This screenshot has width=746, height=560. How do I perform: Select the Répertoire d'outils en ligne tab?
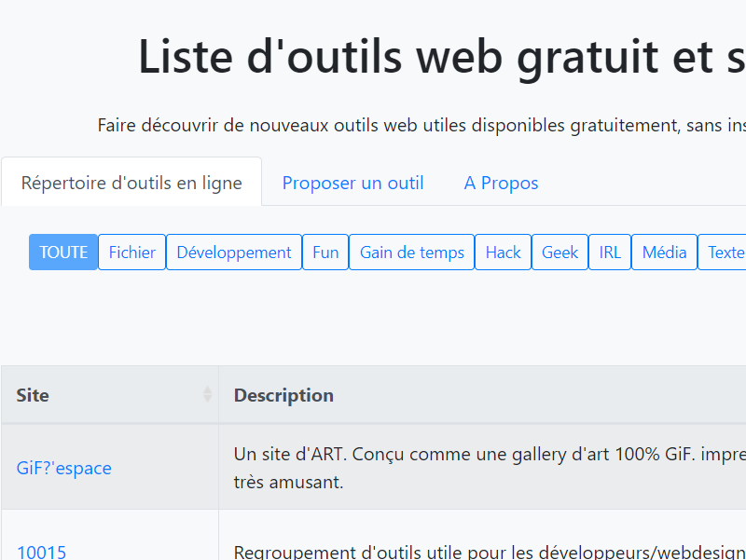point(131,183)
